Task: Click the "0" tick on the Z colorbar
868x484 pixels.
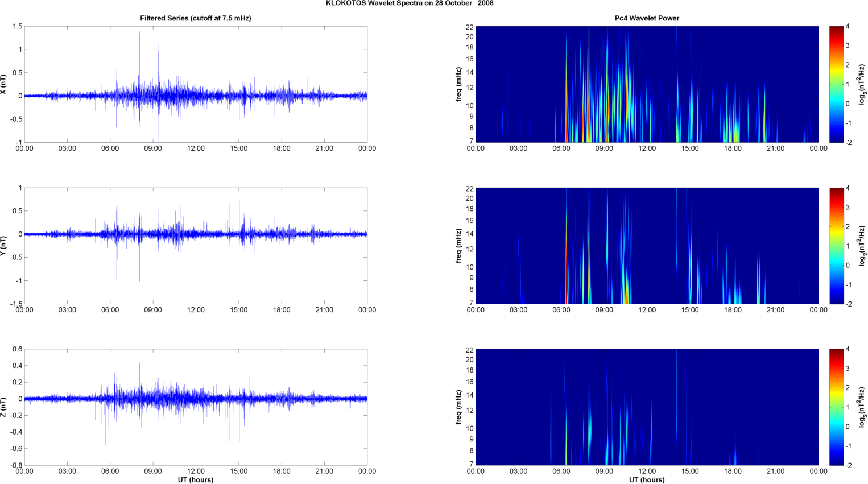Action: pos(848,427)
